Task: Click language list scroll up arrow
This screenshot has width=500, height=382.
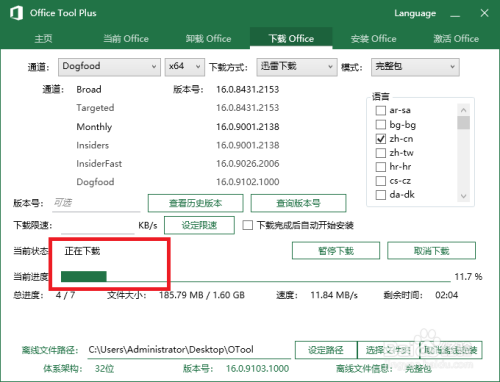Action: pyautogui.click(x=463, y=110)
